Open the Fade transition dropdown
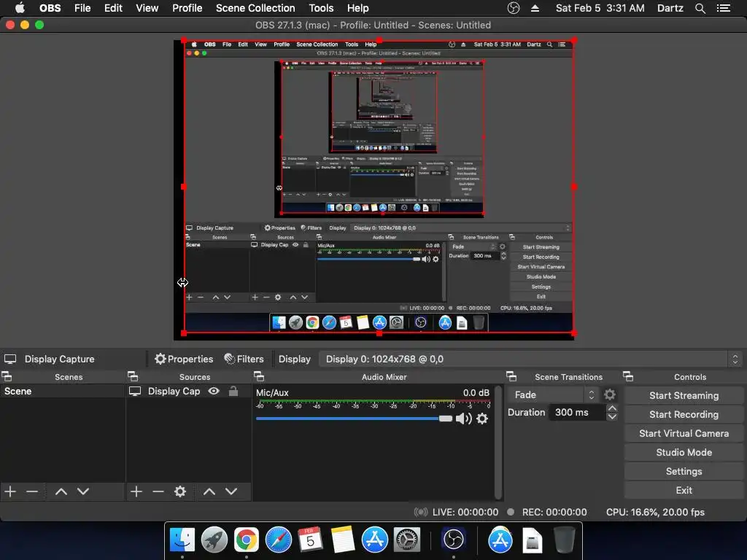 [553, 394]
